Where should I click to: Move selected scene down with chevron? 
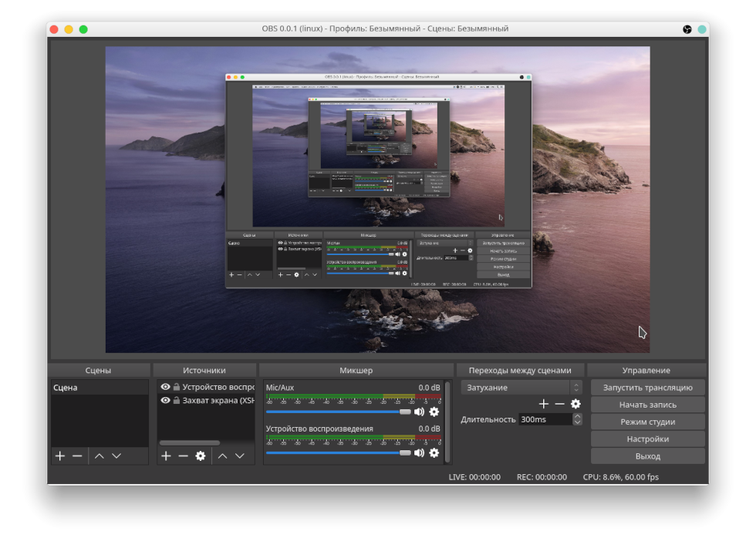116,456
